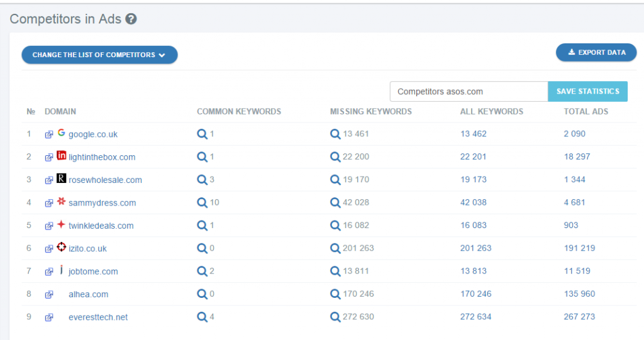Open the alhea.com domain link
Screen dimensions: 644x340
[88, 294]
